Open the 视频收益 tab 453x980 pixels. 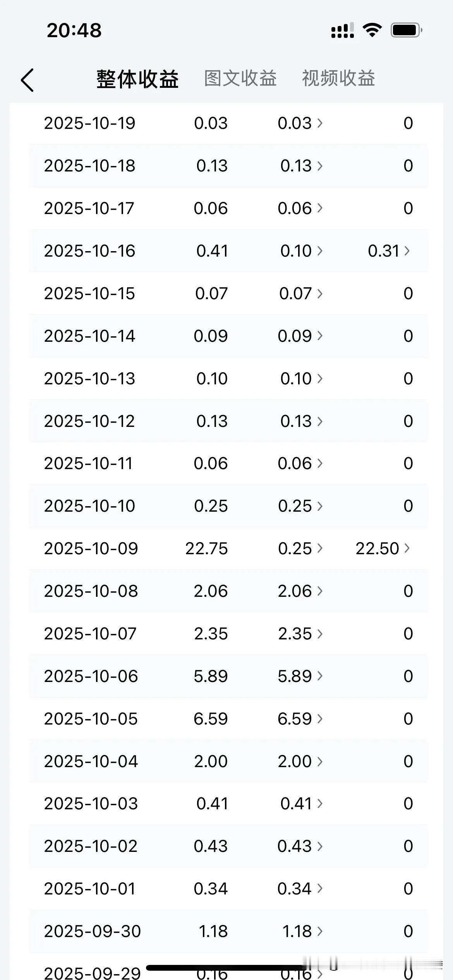tap(338, 79)
